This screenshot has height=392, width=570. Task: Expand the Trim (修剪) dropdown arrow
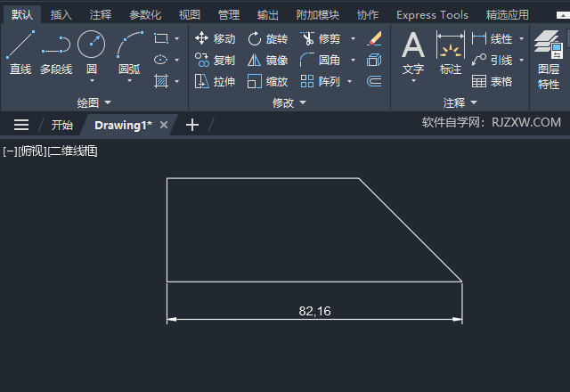click(x=353, y=38)
